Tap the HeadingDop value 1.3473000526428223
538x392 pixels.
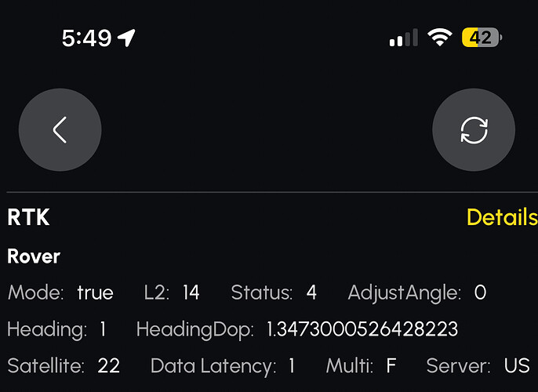click(362, 329)
